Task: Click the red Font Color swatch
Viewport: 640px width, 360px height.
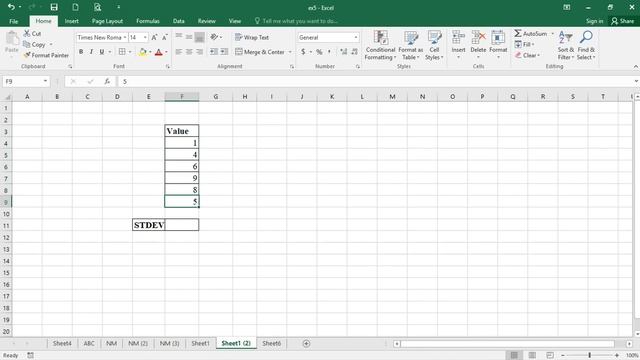Action: pyautogui.click(x=159, y=52)
